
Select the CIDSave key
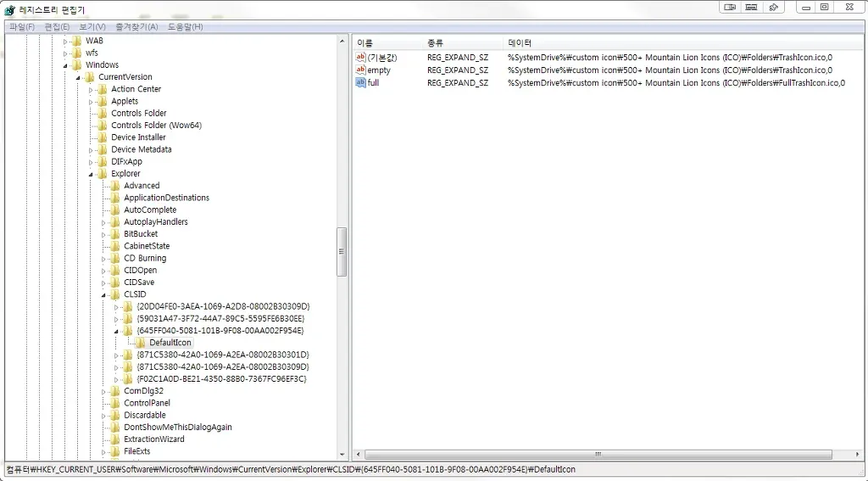click(x=139, y=282)
